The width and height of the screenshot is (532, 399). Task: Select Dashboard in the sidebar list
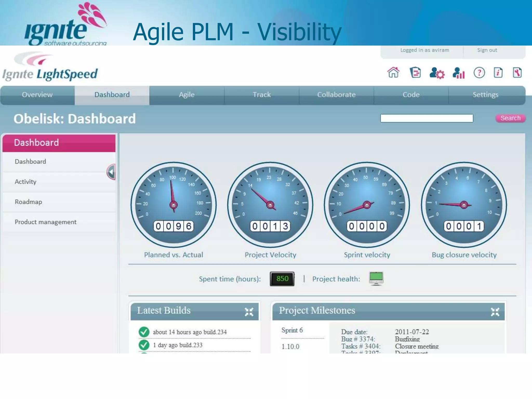[x=59, y=162]
